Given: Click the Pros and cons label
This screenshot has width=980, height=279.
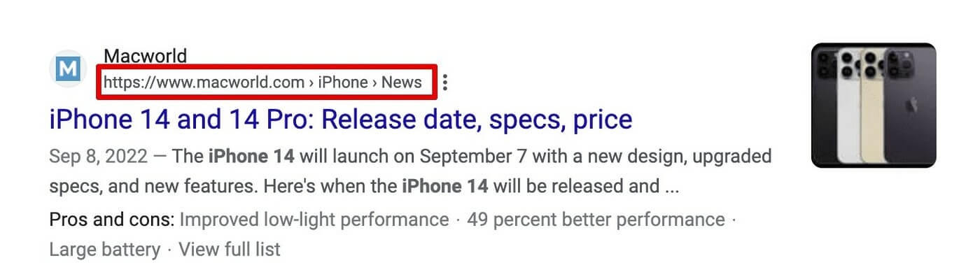Looking at the screenshot, I should pos(111,220).
